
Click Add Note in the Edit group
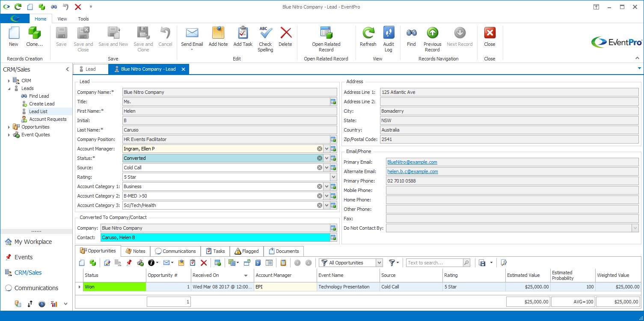(x=218, y=37)
